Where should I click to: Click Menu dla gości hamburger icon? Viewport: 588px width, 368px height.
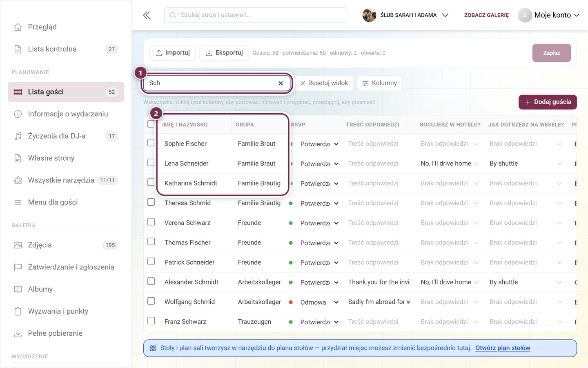(18, 202)
